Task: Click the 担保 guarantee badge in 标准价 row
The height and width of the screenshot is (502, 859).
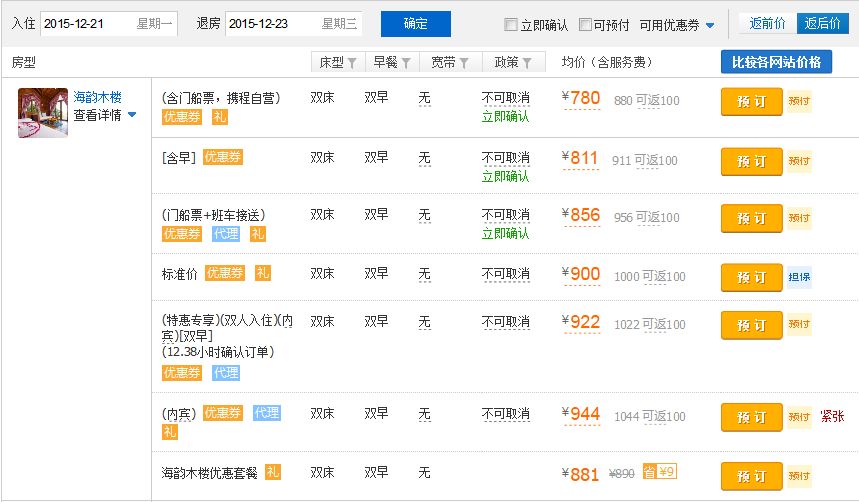Action: [799, 277]
